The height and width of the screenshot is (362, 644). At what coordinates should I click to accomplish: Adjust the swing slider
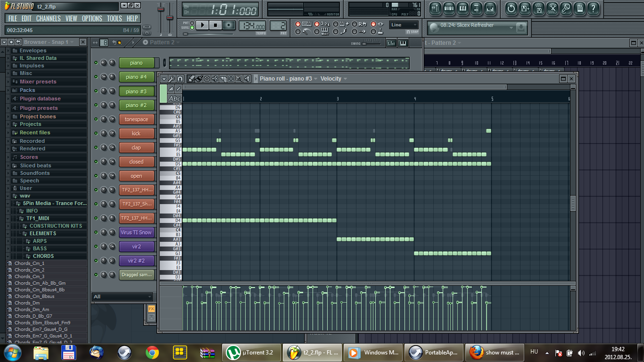pyautogui.click(x=371, y=43)
